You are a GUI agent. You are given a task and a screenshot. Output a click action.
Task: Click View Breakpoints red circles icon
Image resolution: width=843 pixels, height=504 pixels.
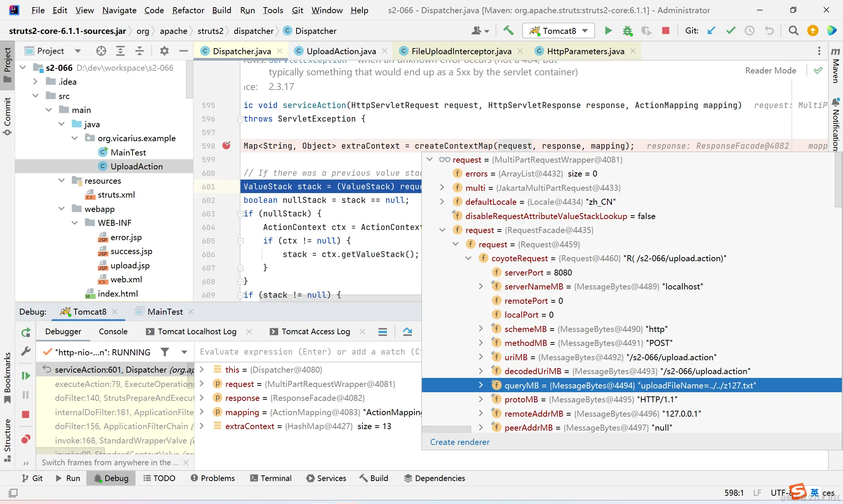(26, 439)
